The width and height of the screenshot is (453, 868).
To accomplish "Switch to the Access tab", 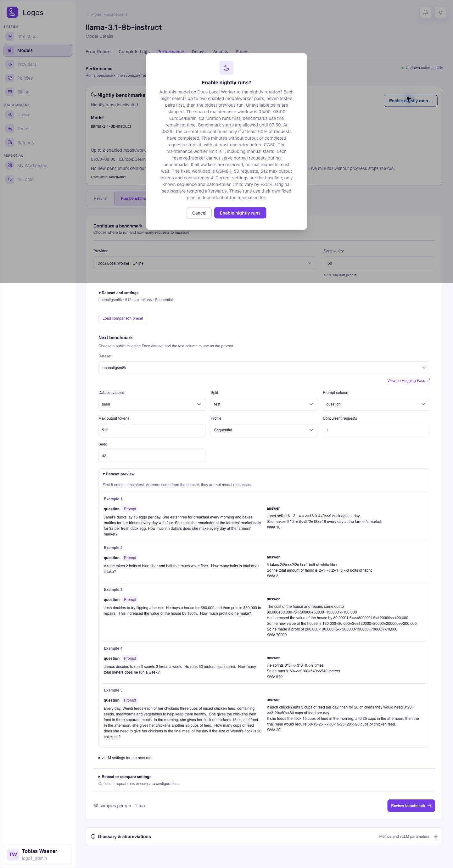I will pos(221,52).
